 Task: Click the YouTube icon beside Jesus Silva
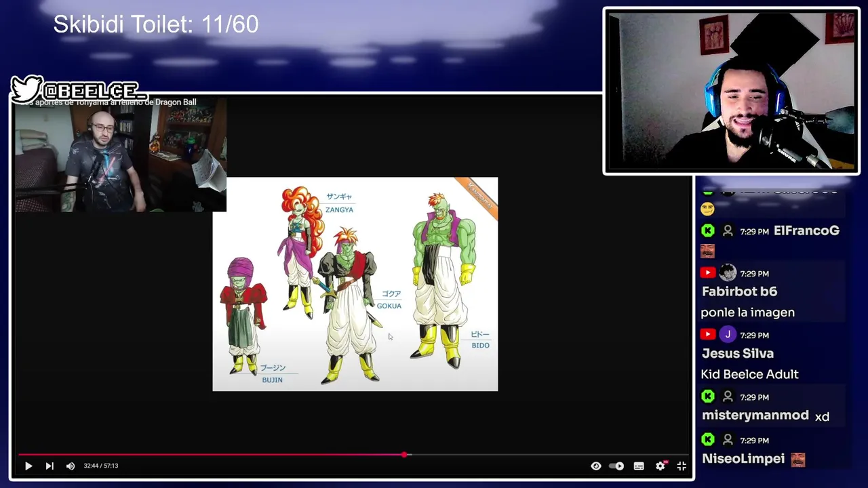click(708, 334)
